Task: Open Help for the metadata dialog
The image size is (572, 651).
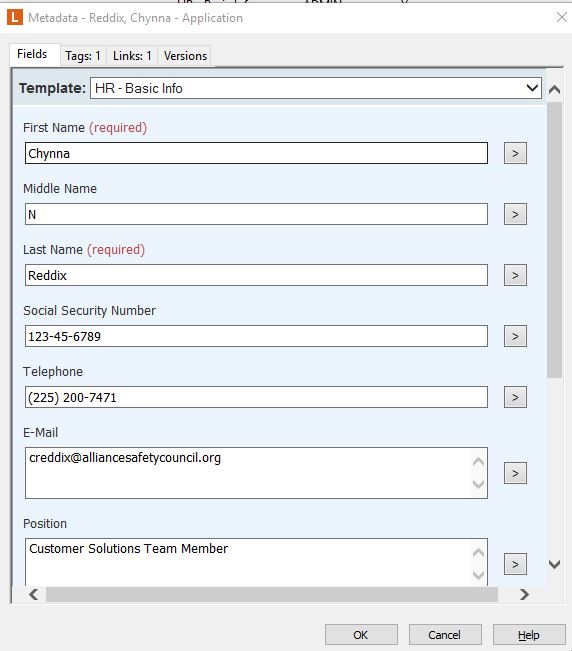Action: click(529, 635)
